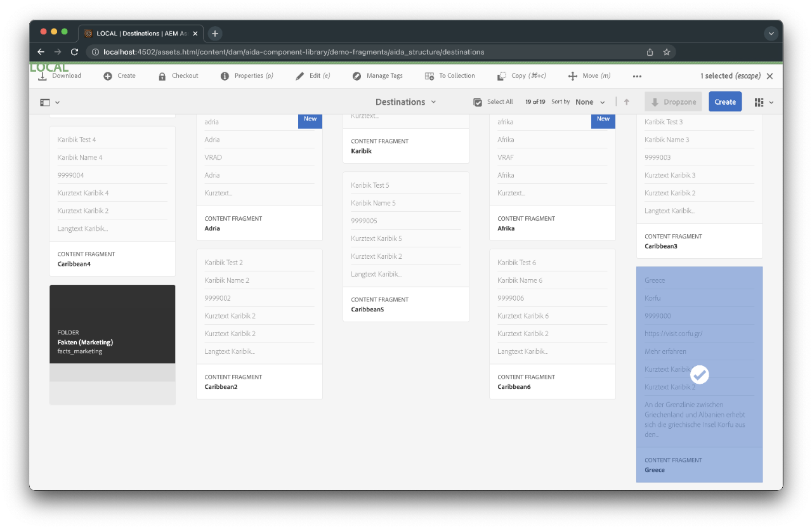
Task: Toggle the content tree rail selector
Action: pos(49,101)
